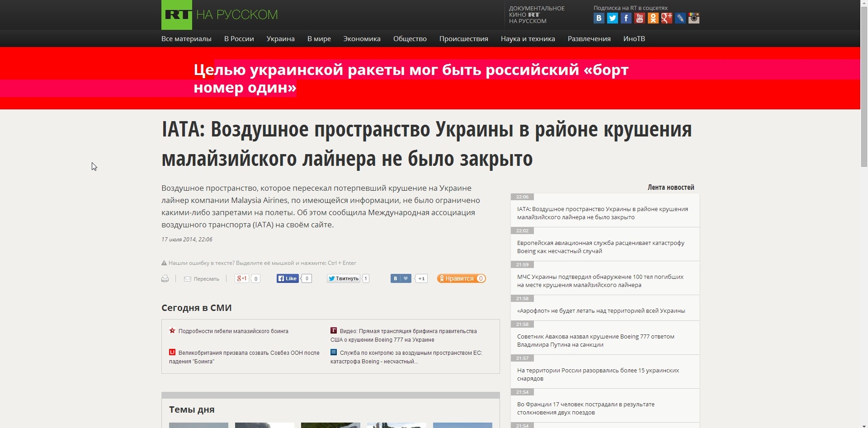Image resolution: width=868 pixels, height=428 pixels.
Task: Click the Twitter share count bubble showing 1
Action: (x=366, y=278)
